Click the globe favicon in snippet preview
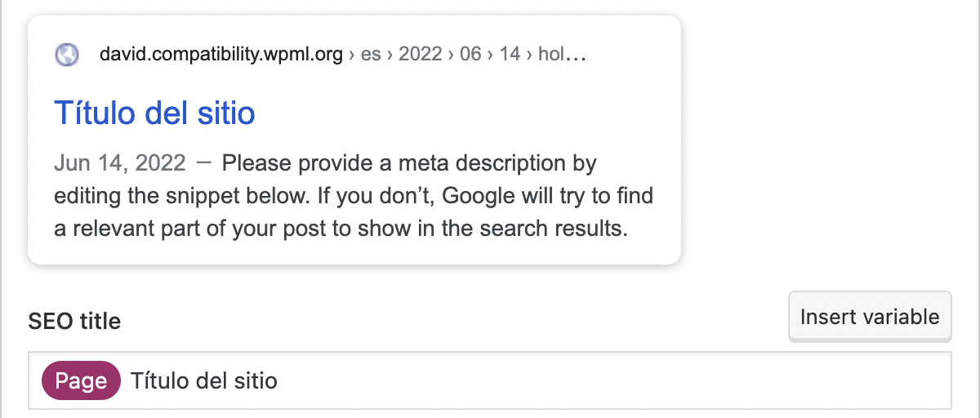The width and height of the screenshot is (980, 418). point(67,56)
